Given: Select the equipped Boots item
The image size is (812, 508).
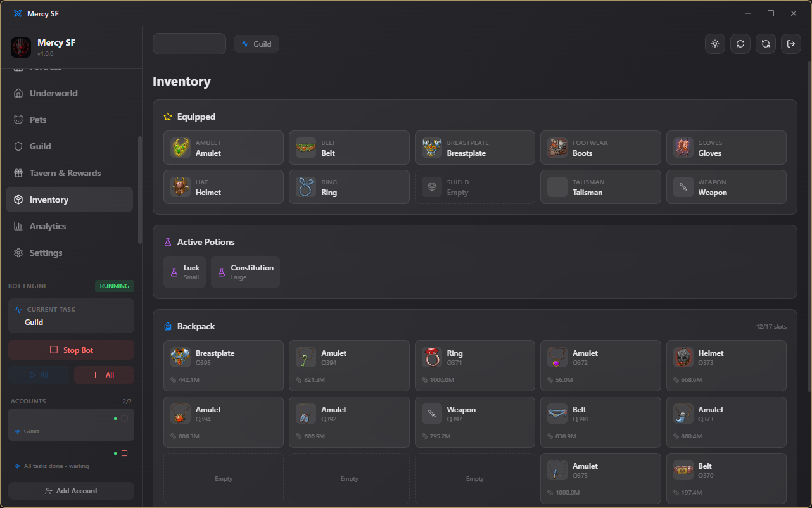Looking at the screenshot, I should (600, 148).
